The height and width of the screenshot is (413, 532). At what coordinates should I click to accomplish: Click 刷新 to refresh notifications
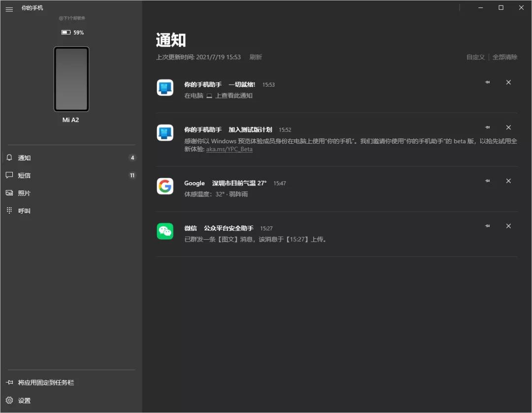coord(256,57)
